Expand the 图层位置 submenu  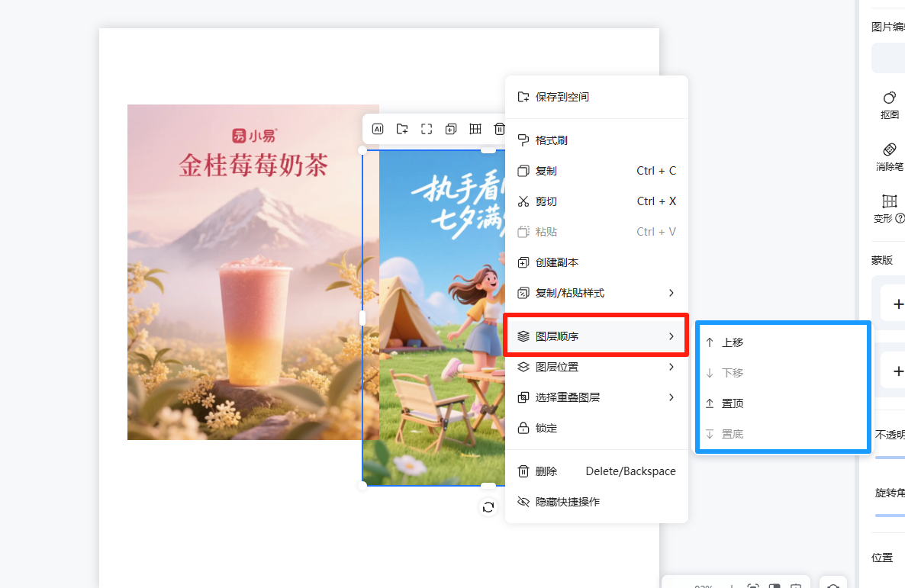[552, 367]
